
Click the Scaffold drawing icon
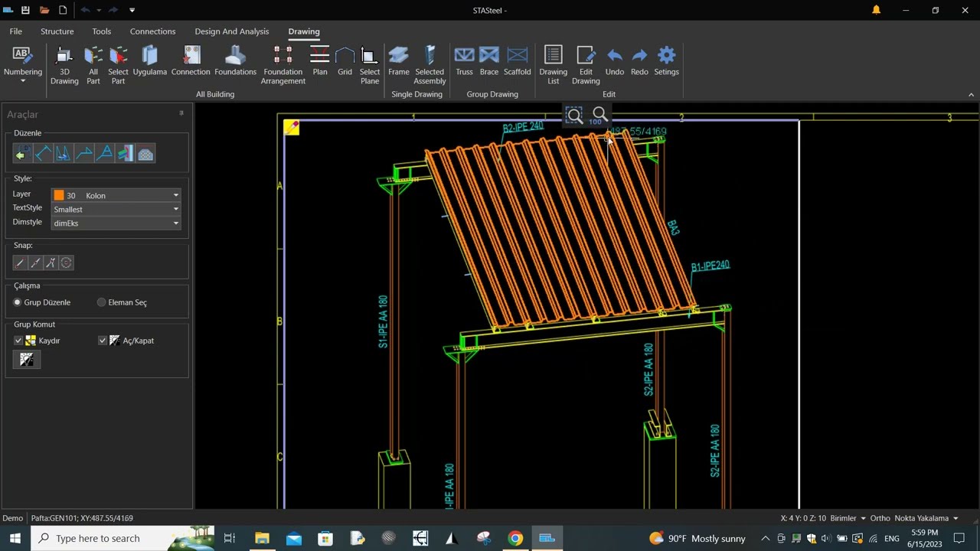517,61
